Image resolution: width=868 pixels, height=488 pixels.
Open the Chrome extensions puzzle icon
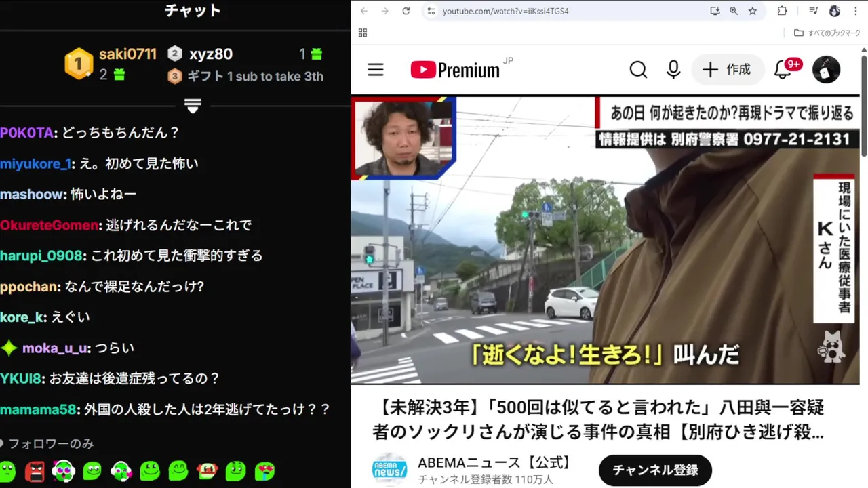point(783,11)
